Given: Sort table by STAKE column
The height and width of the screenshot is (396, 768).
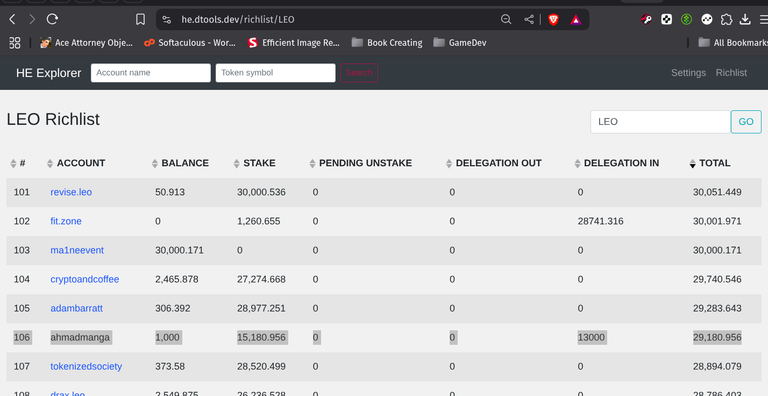Looking at the screenshot, I should click(255, 163).
